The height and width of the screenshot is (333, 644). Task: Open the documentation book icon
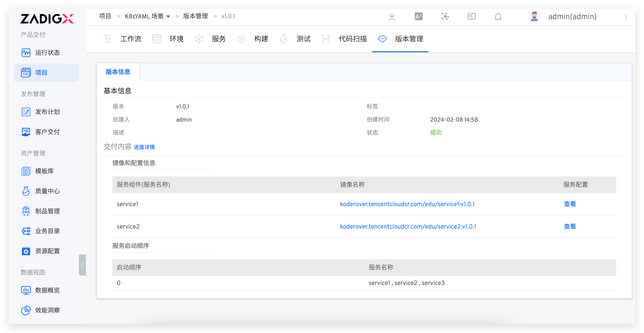pos(472,16)
